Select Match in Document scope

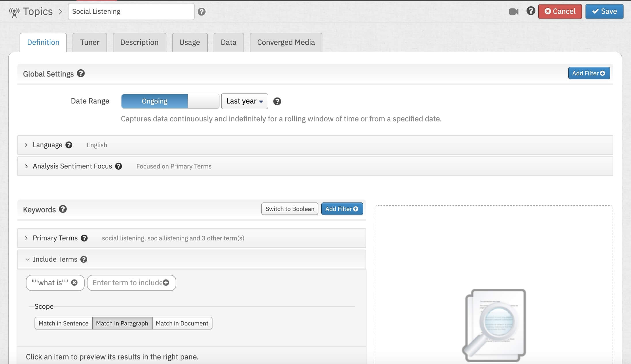pyautogui.click(x=182, y=323)
